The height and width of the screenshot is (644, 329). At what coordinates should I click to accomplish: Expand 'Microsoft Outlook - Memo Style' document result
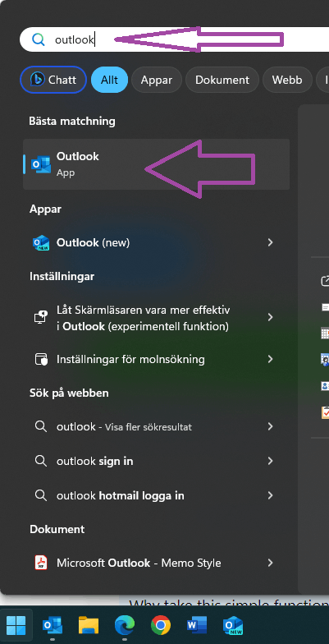coord(271,563)
